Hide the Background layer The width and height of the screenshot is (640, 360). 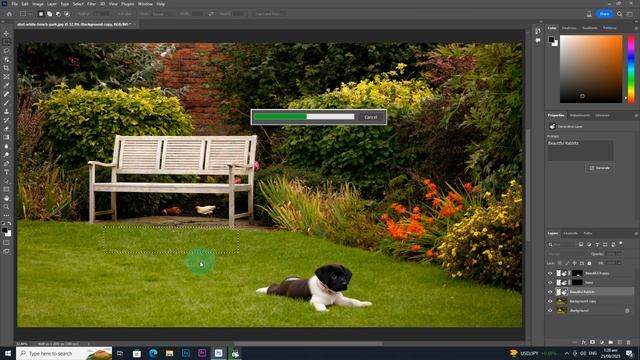click(x=550, y=311)
